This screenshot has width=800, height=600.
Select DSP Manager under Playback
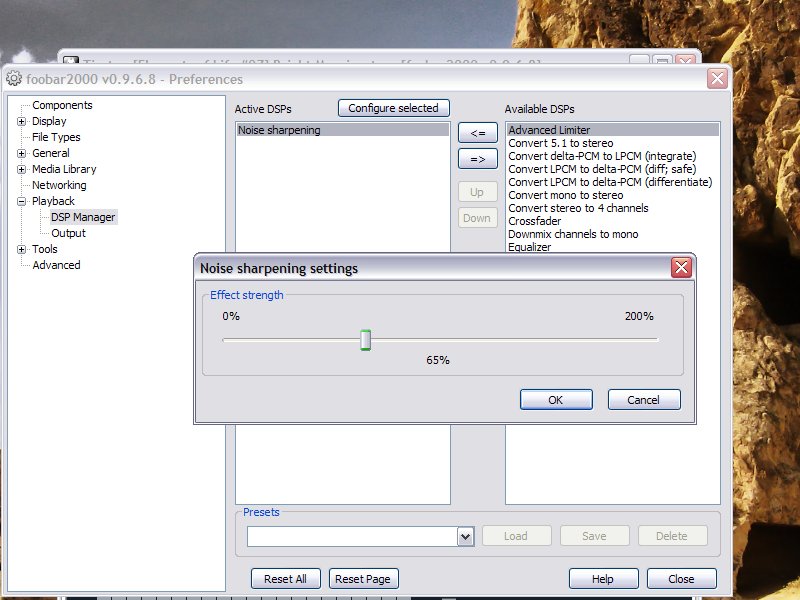pos(83,217)
